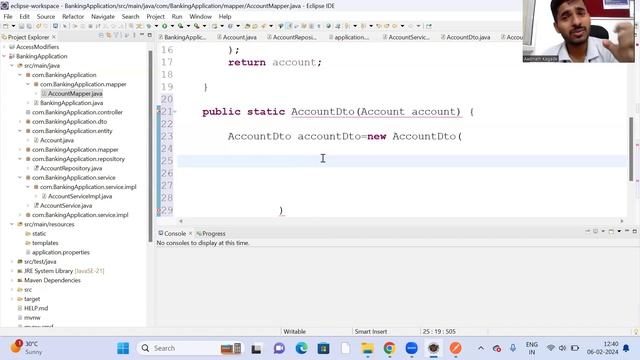Select application.properties in the tree
This screenshot has height=360, width=640.
point(61,252)
